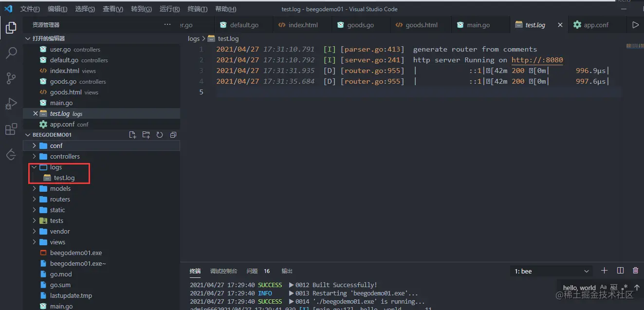The width and height of the screenshot is (644, 310).
Task: Expand the controllers folder
Action: (x=34, y=156)
